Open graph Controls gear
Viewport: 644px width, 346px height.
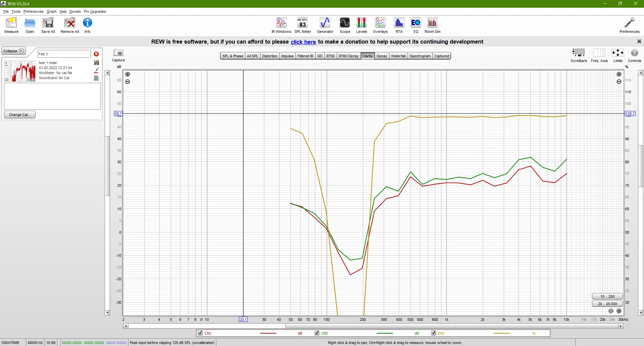[634, 55]
